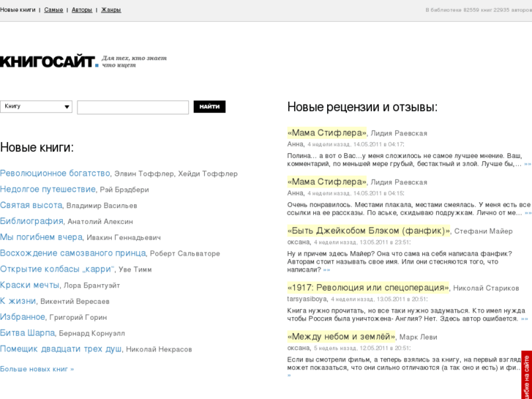This screenshot has height=399, width=532.
Task: Open author Николай Некрасов
Action: tap(159, 349)
